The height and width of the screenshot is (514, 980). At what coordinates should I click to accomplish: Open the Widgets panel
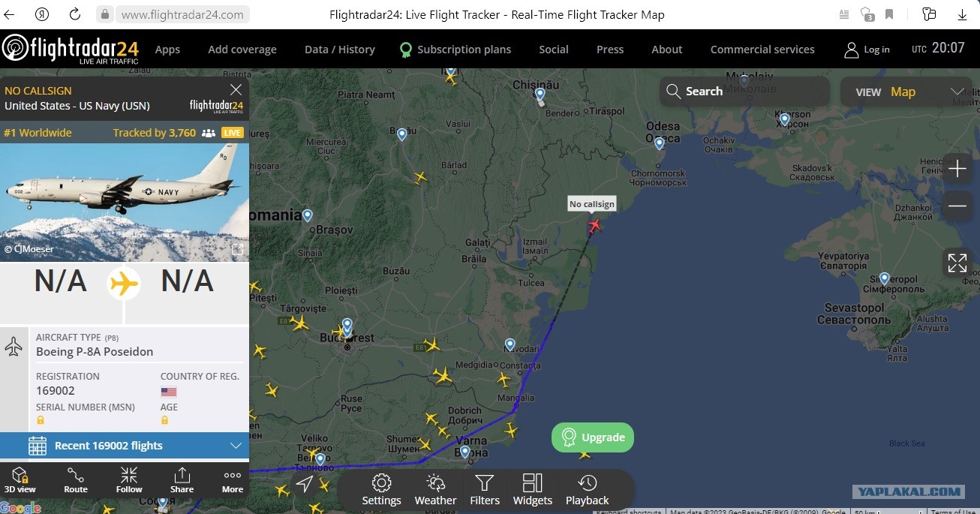[533, 490]
